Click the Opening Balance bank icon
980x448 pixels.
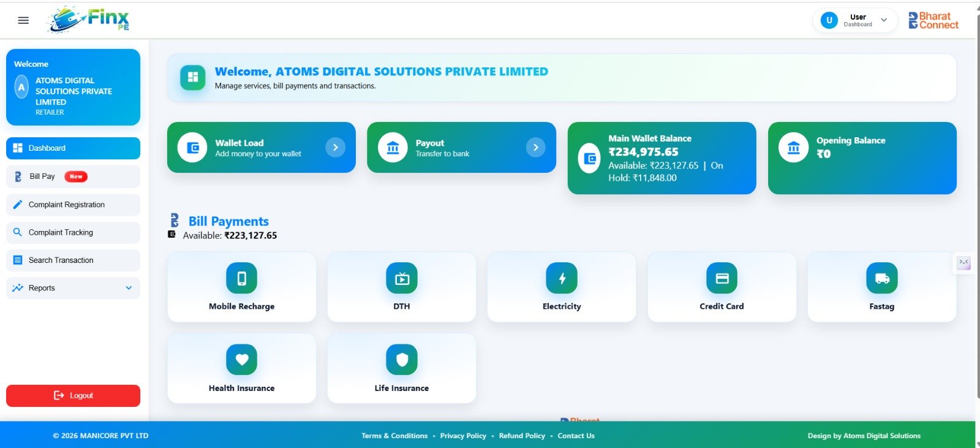793,148
